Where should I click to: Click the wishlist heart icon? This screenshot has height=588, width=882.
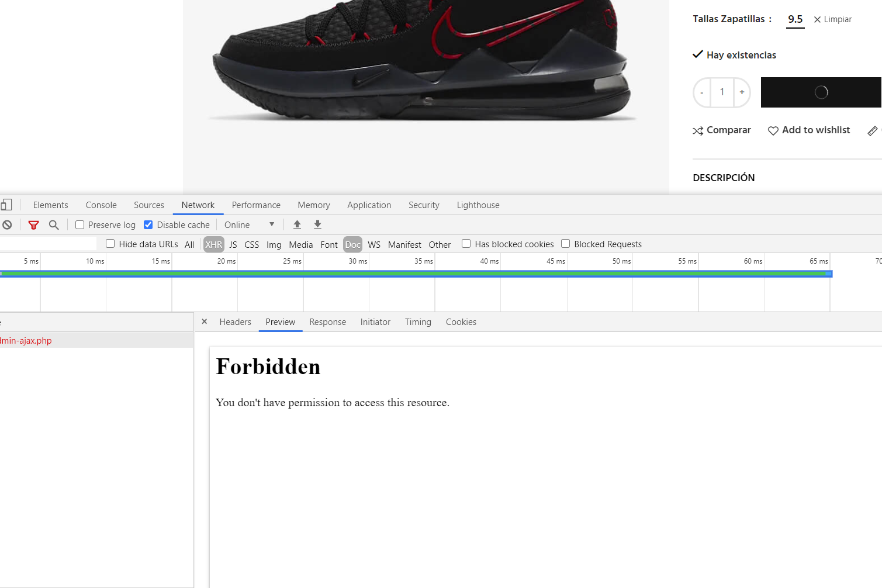pos(773,131)
